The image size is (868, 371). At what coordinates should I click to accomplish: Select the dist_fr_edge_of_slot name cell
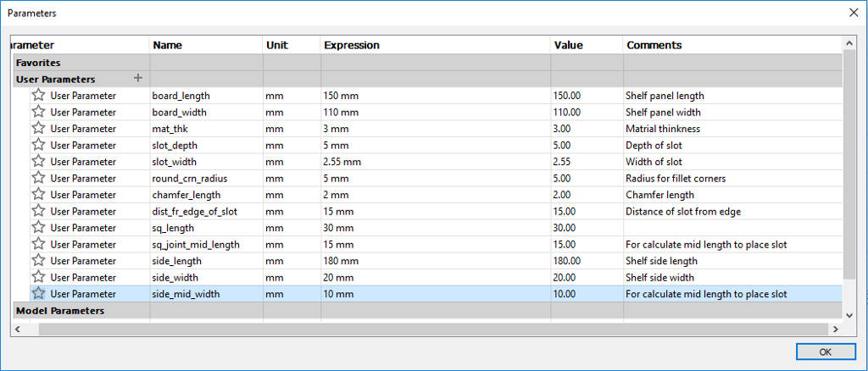coord(206,211)
